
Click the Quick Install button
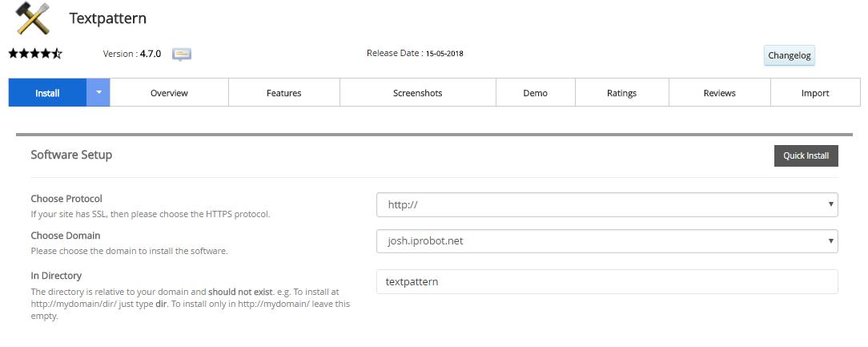806,155
